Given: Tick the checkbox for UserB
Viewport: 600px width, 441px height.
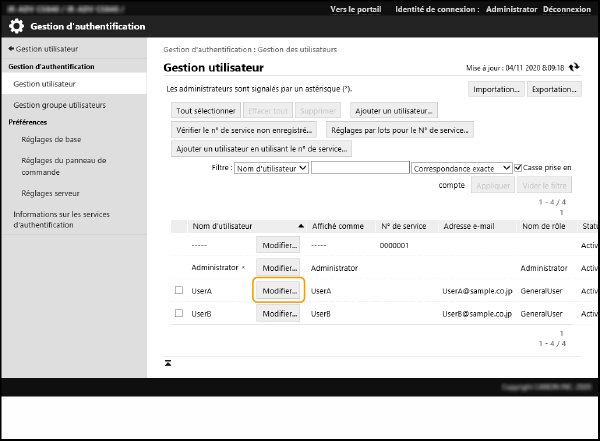Looking at the screenshot, I should pyautogui.click(x=179, y=313).
